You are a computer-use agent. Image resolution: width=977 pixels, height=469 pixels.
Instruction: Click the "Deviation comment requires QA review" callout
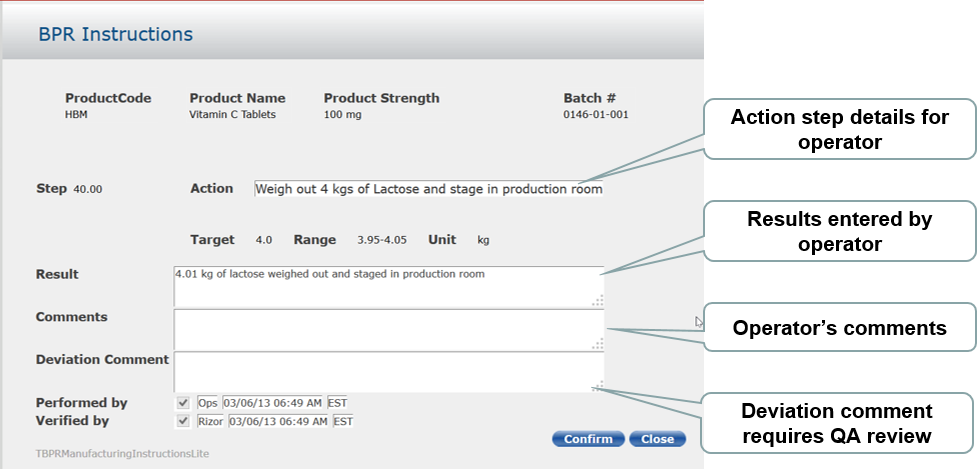[x=837, y=423]
